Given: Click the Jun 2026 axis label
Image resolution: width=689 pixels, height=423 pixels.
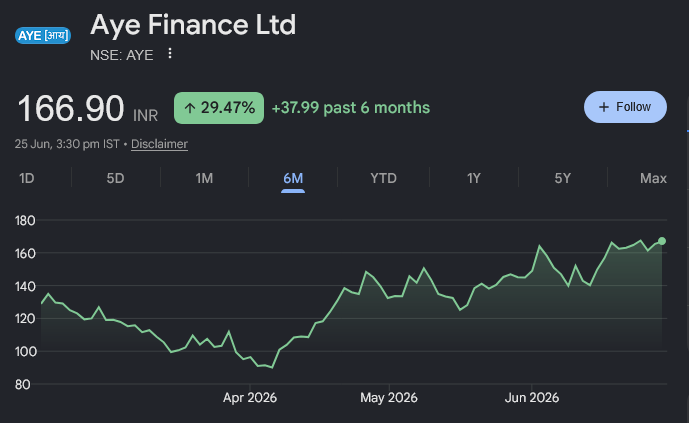Looking at the screenshot, I should click(532, 398).
